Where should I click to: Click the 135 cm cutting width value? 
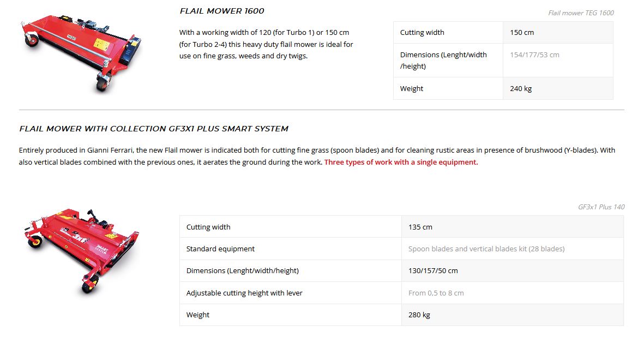[x=420, y=227]
